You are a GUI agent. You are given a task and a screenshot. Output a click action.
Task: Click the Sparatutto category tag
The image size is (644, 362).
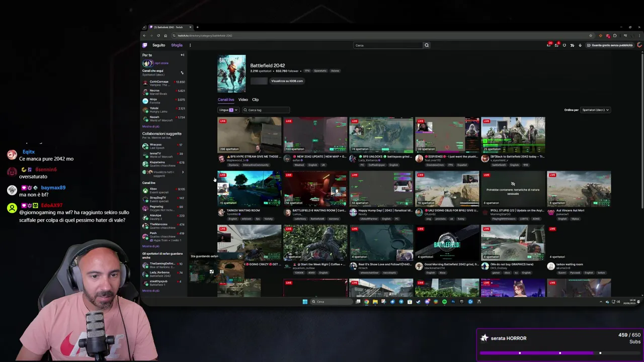point(320,71)
